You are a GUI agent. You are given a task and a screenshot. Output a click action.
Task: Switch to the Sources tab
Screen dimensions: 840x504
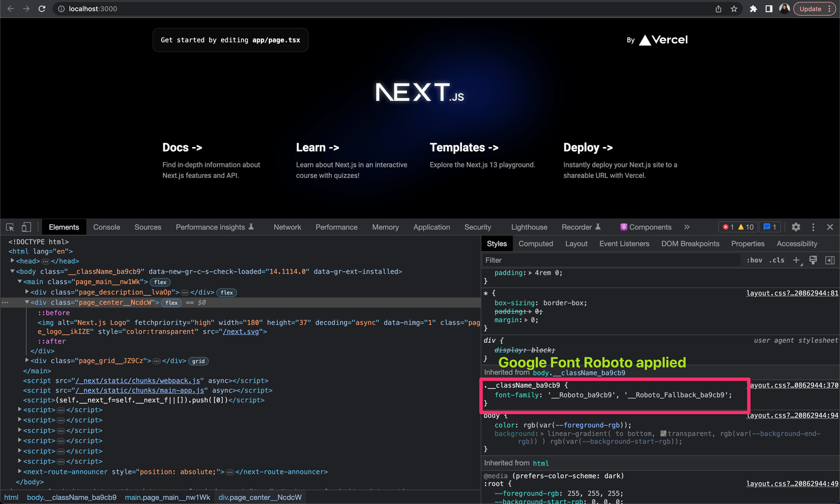(148, 227)
